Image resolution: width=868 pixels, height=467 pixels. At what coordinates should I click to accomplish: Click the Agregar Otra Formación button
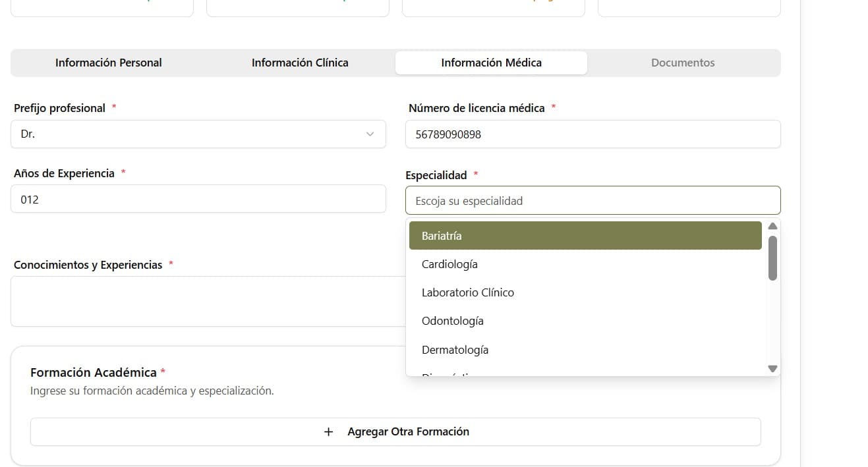(395, 431)
